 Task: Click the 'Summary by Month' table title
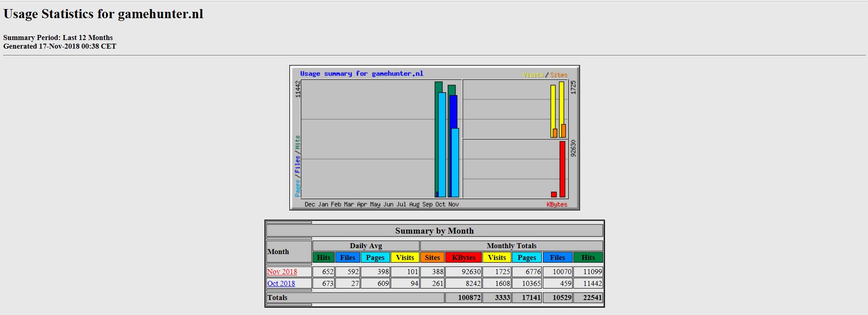tap(435, 231)
